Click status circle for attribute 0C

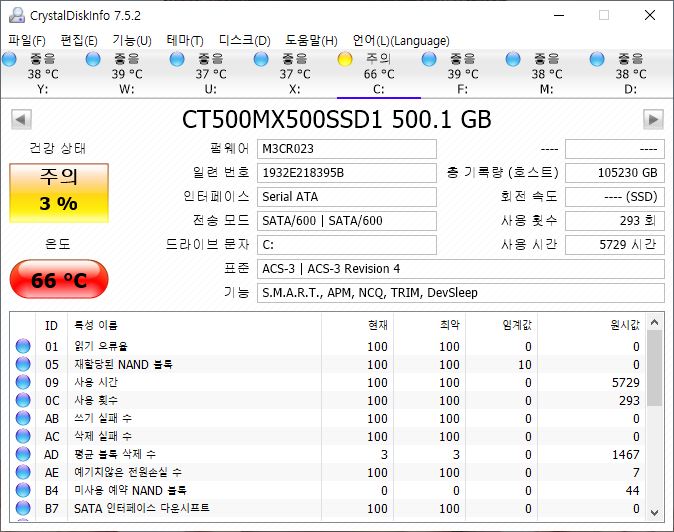click(x=23, y=400)
